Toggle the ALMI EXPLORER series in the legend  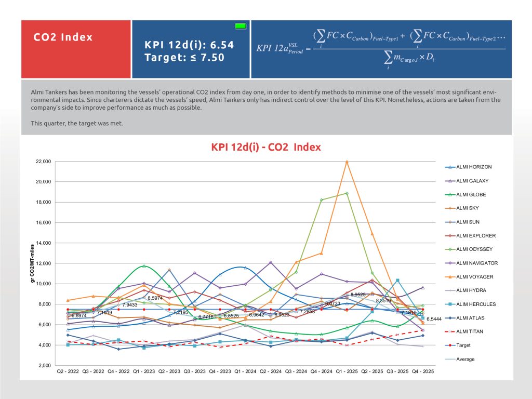tap(474, 236)
